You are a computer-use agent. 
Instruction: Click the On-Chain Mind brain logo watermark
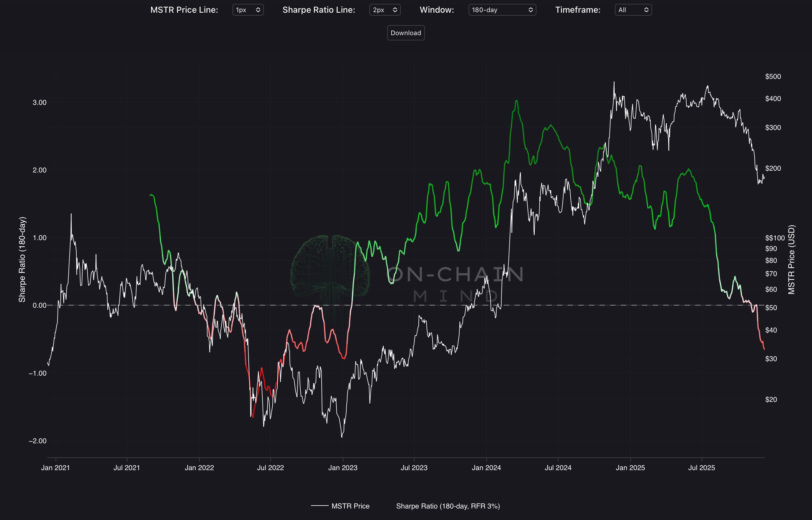(x=330, y=266)
